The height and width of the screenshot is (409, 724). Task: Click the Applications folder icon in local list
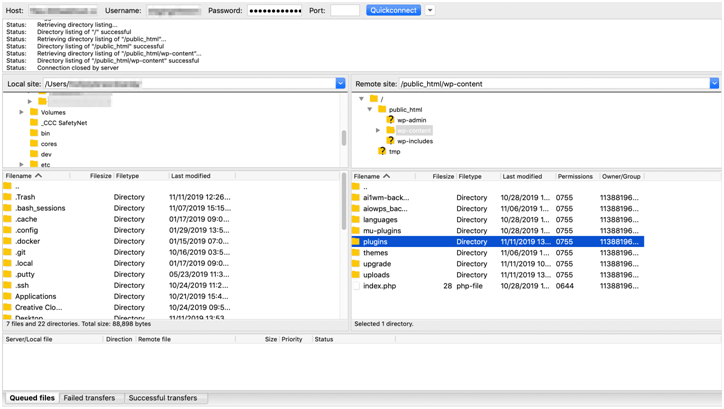point(8,296)
